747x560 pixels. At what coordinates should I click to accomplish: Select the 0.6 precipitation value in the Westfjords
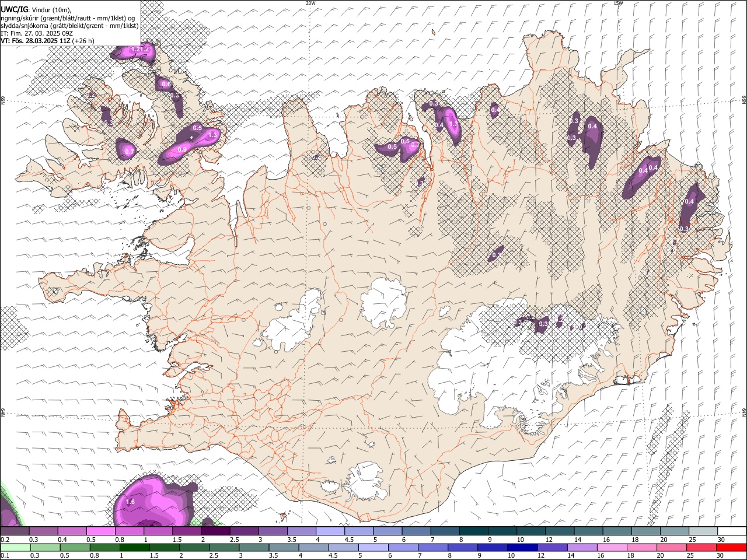(x=166, y=85)
